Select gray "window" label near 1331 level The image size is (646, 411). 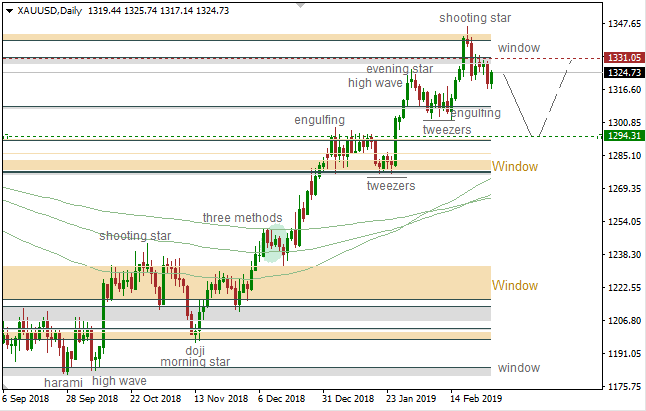[x=518, y=48]
